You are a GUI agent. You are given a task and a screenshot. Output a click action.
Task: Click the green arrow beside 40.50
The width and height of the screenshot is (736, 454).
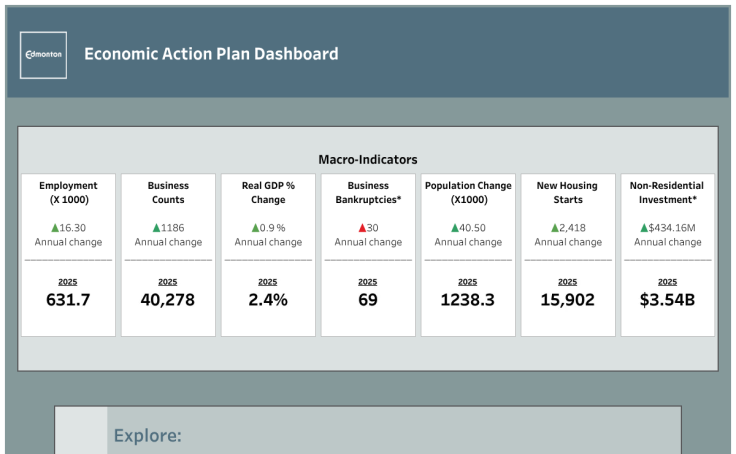(x=454, y=228)
